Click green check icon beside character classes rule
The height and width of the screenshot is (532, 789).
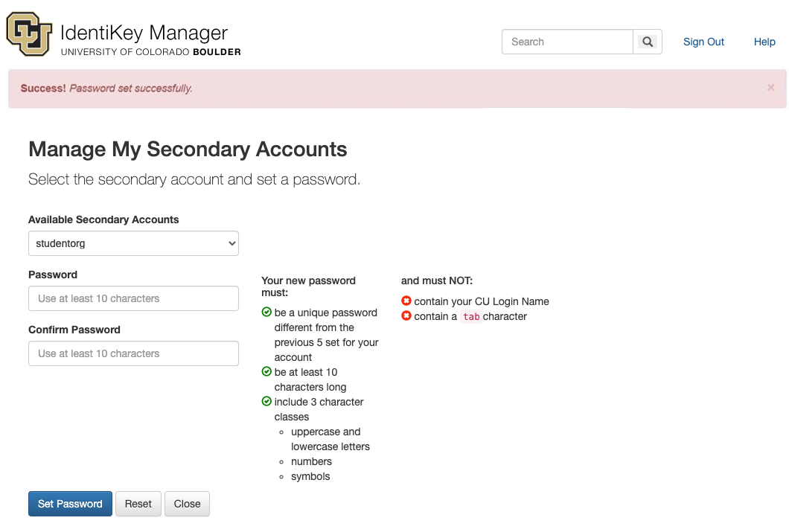(x=266, y=402)
